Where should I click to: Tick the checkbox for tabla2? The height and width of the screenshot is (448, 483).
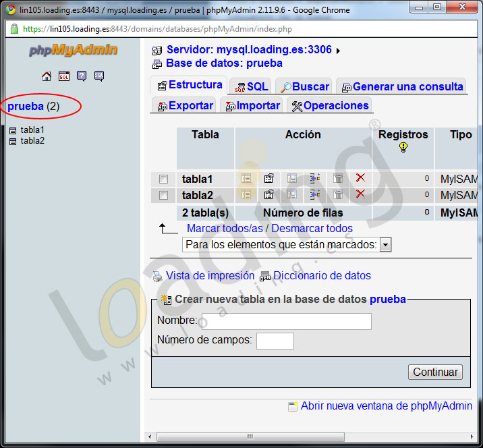pyautogui.click(x=163, y=195)
